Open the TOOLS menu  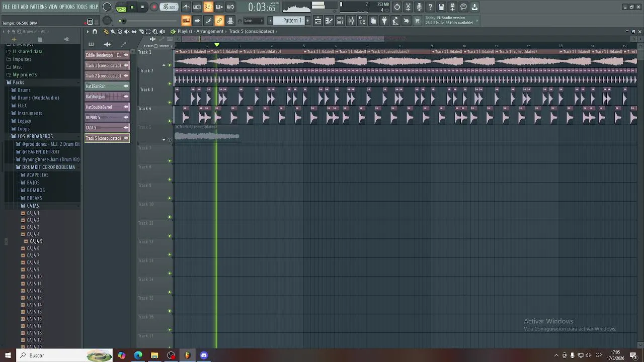coord(82,7)
